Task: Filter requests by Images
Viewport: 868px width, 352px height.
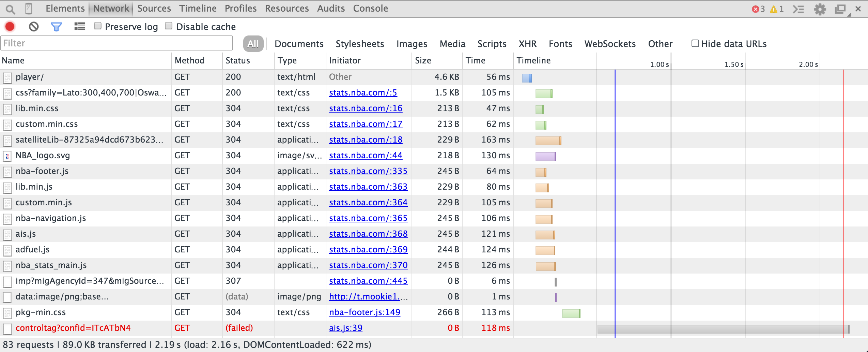Action: click(x=412, y=44)
